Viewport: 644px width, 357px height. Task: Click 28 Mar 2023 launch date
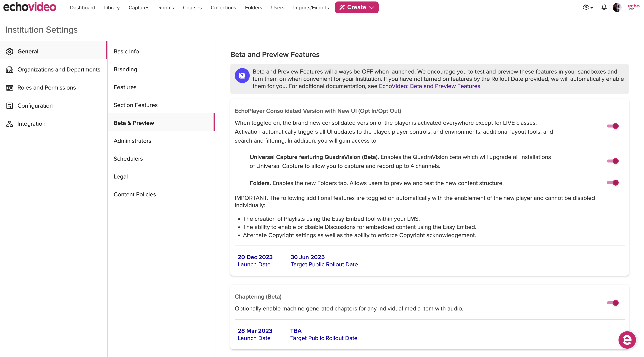[255, 331]
